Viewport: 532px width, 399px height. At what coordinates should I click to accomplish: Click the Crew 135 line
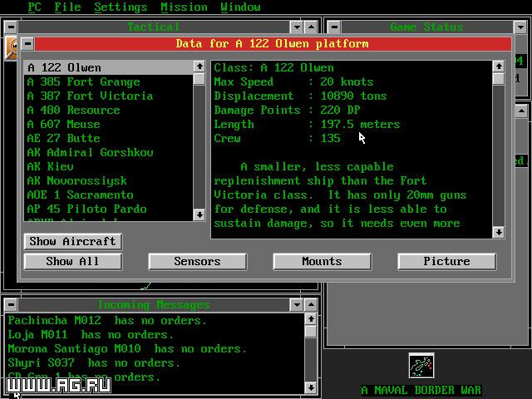click(x=277, y=139)
